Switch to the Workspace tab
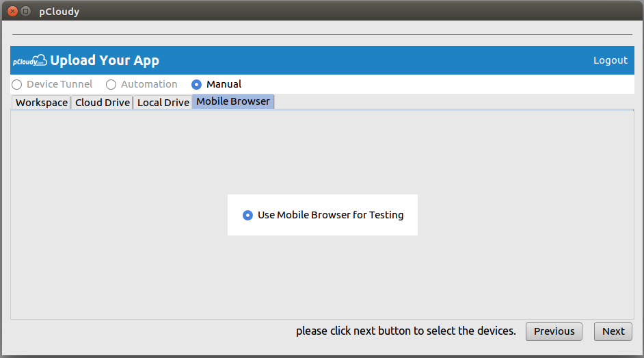 [x=42, y=103]
